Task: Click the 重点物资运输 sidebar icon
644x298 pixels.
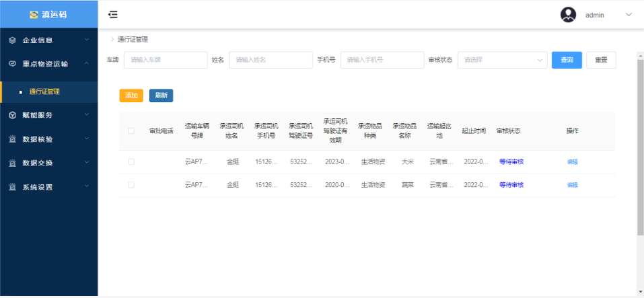Action: pos(12,64)
